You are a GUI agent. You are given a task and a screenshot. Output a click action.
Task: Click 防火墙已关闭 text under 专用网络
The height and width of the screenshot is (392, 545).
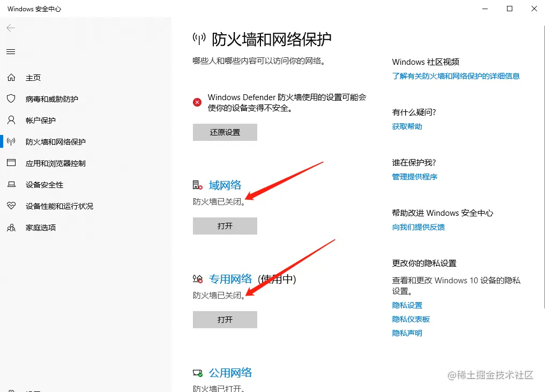[219, 295]
